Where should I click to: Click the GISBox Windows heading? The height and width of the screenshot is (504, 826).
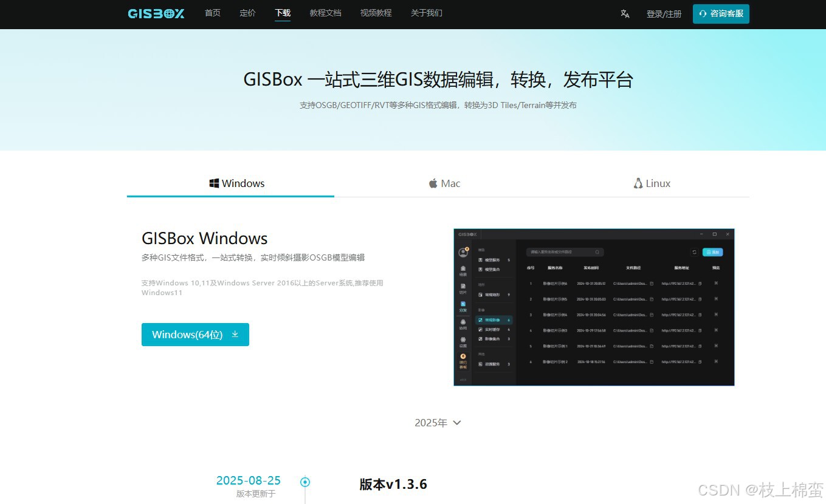[x=205, y=238]
